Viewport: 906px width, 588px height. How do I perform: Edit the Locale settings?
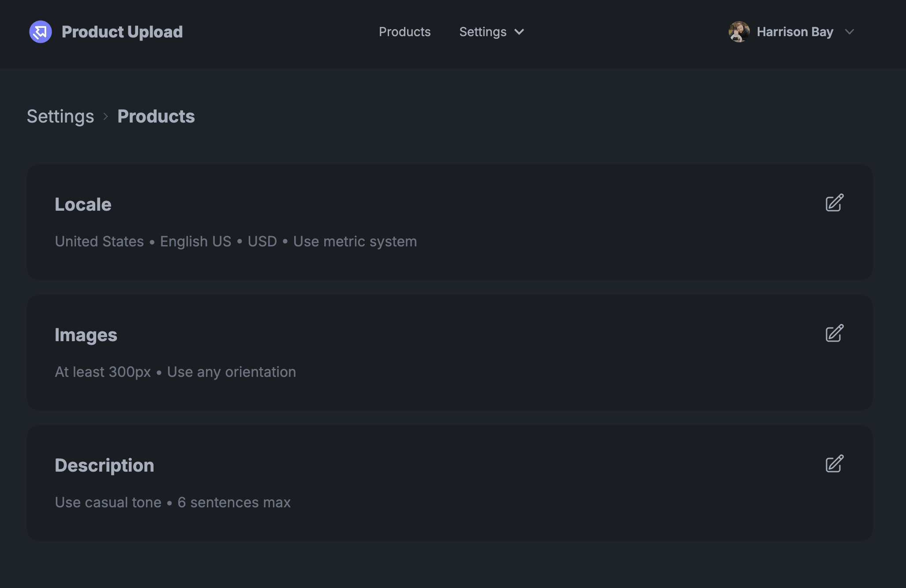click(835, 203)
